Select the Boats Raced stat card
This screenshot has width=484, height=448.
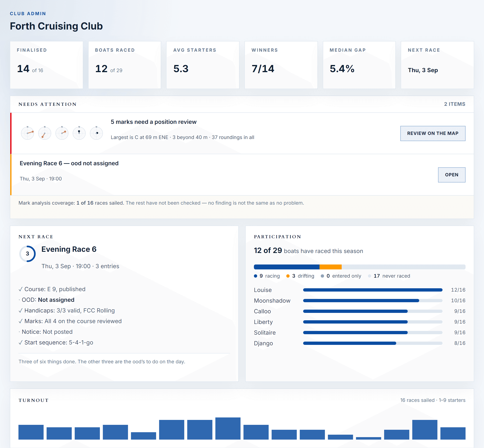click(x=125, y=65)
